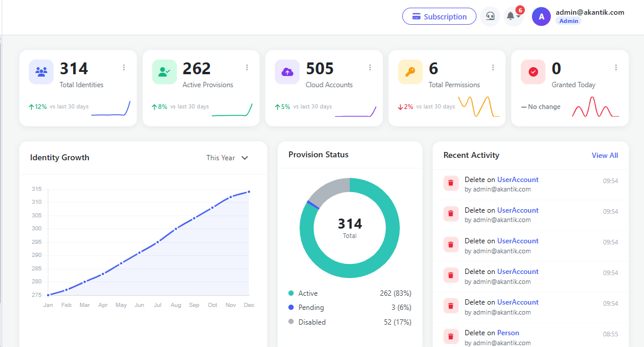Click the Active legend color dot

click(291, 293)
